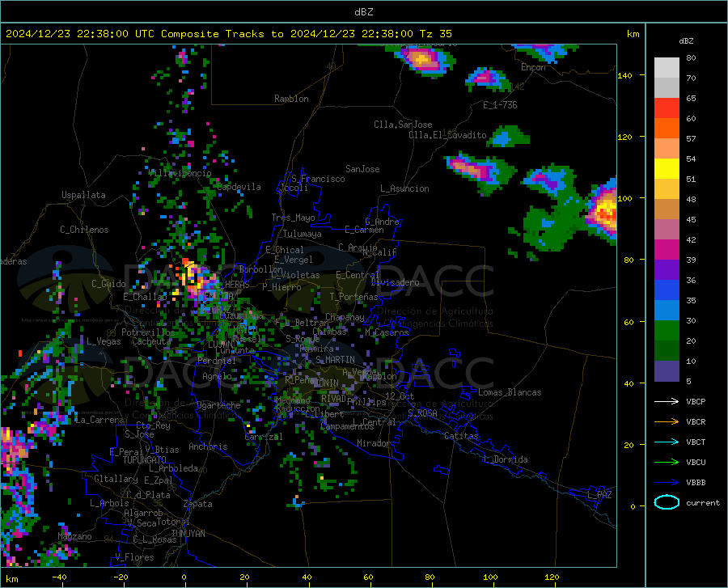Click the Encon label at top right
The image size is (728, 588).
click(534, 67)
